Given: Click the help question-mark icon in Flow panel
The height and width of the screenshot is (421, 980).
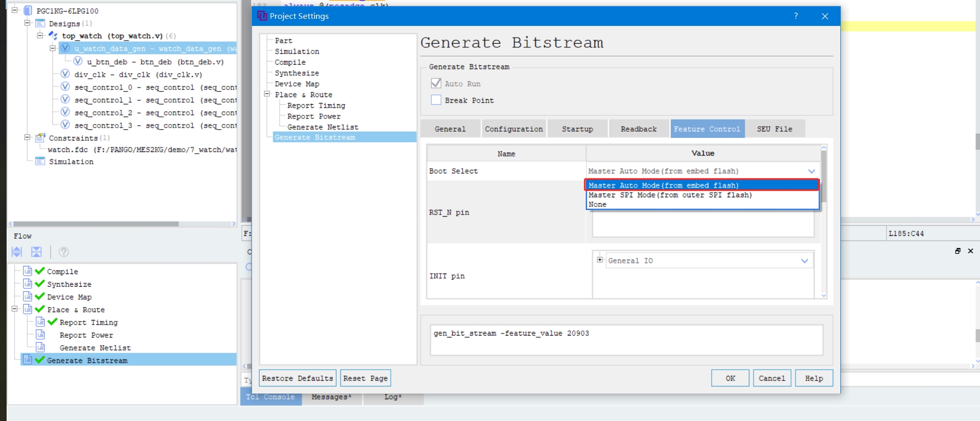Looking at the screenshot, I should [64, 252].
